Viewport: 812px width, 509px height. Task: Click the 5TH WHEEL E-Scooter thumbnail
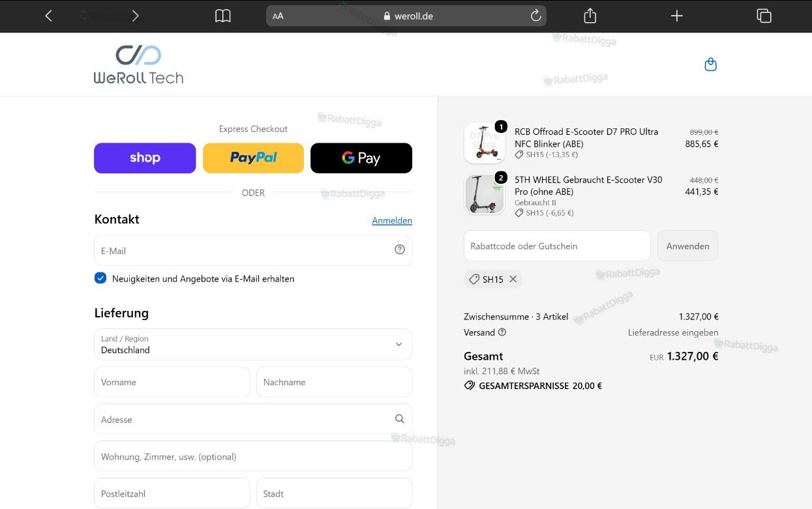coord(485,194)
